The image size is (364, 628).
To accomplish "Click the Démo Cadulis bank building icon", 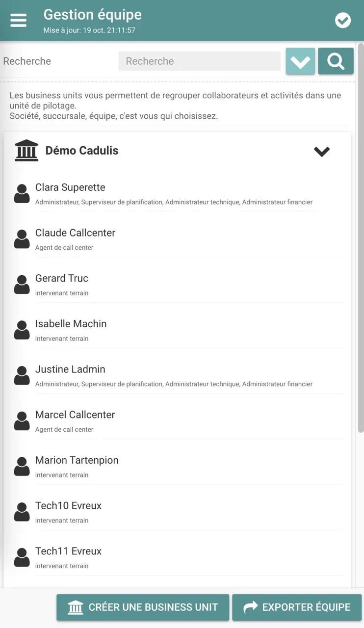I will pyautogui.click(x=26, y=151).
